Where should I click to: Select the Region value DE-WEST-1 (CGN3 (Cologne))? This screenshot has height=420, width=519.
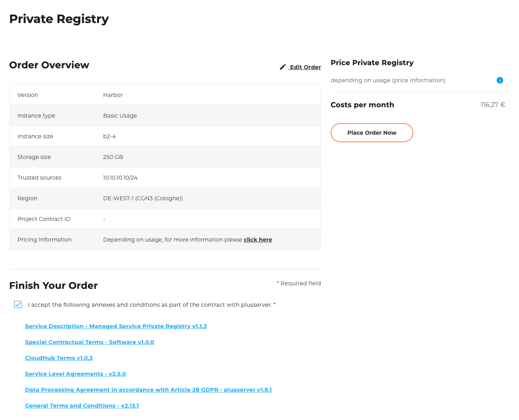tap(143, 198)
